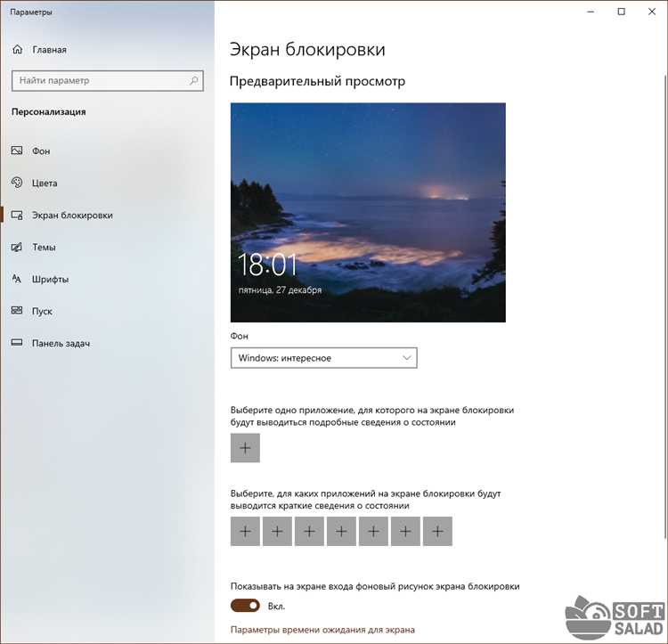Click the lock screen preview image
Screen dimensions: 668x644
tap(368, 212)
